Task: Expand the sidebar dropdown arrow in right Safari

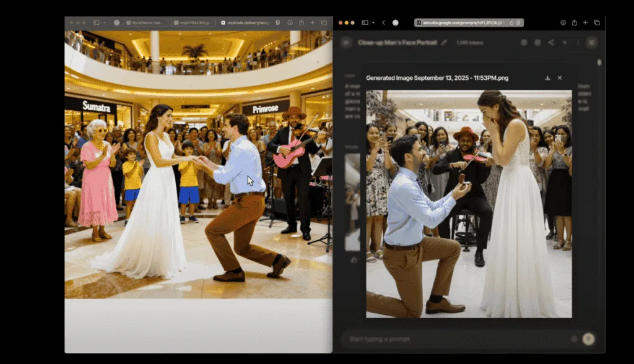Action: 372,22
